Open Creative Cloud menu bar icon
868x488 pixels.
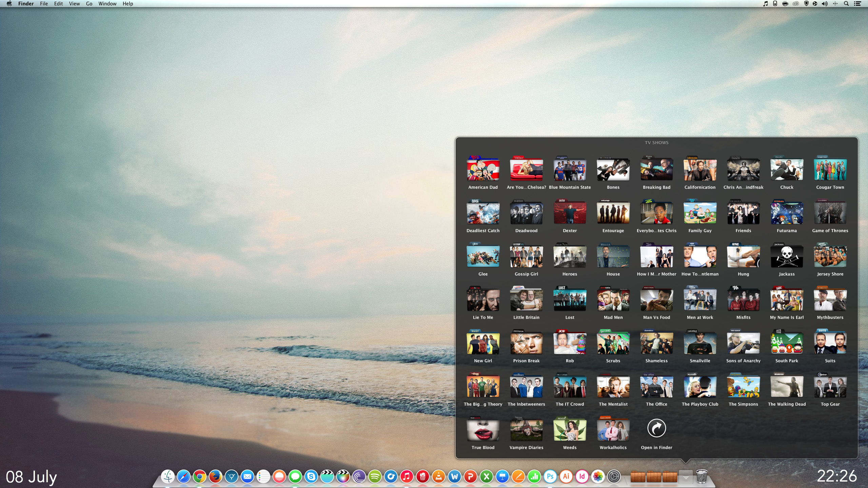click(795, 4)
